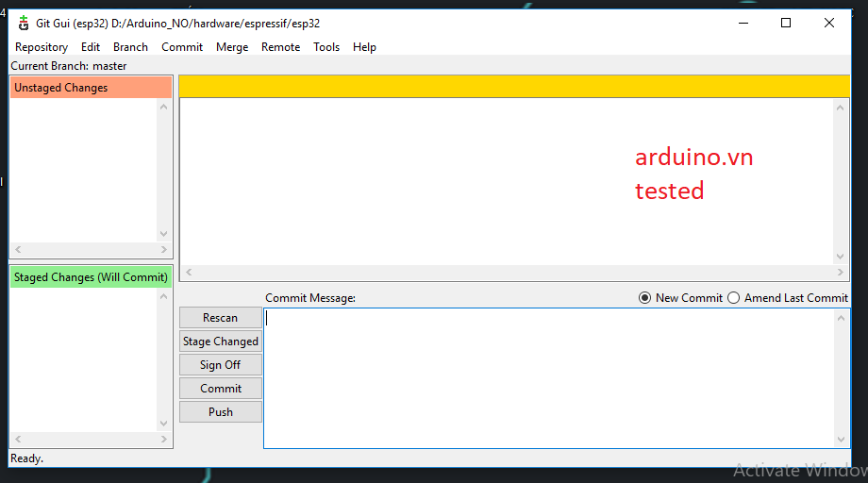Click down arrow of Unstaged Changes scrollbar
The image size is (868, 483).
pyautogui.click(x=163, y=233)
